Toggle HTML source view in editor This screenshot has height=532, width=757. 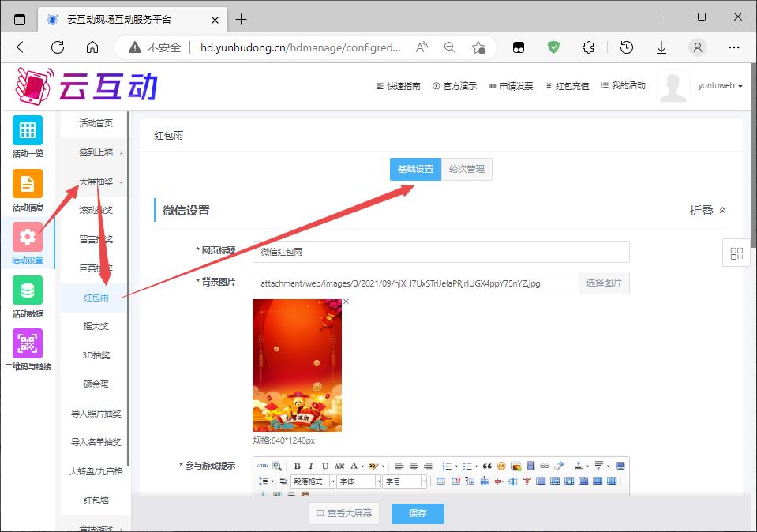(x=262, y=466)
